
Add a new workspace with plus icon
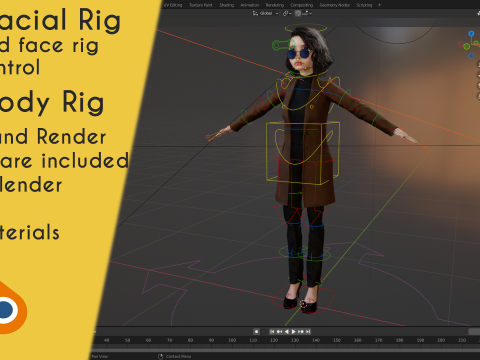379,5
